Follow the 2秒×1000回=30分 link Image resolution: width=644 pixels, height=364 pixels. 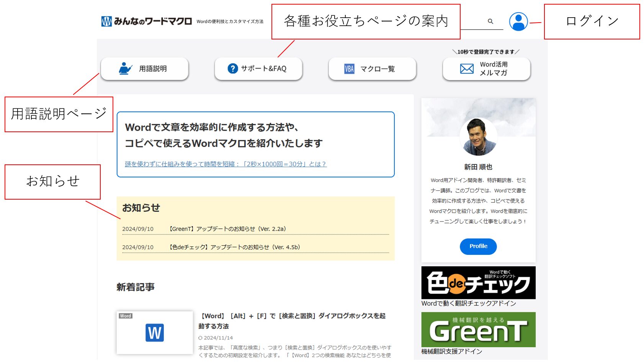(226, 164)
